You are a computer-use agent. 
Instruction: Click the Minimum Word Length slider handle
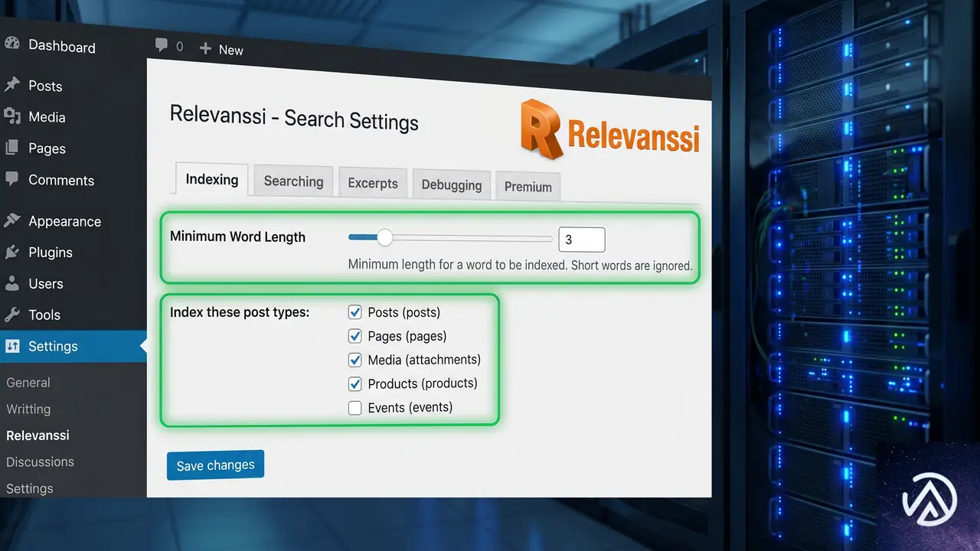coord(385,238)
